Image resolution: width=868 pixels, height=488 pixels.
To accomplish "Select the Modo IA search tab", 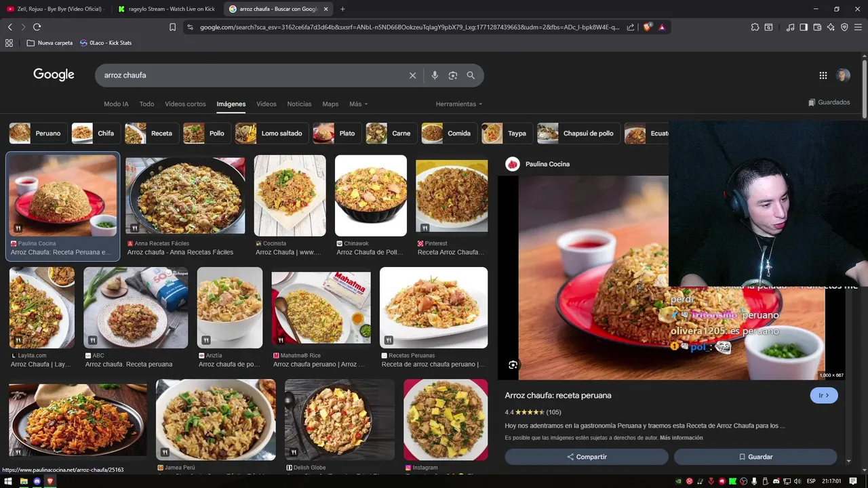I will point(116,104).
